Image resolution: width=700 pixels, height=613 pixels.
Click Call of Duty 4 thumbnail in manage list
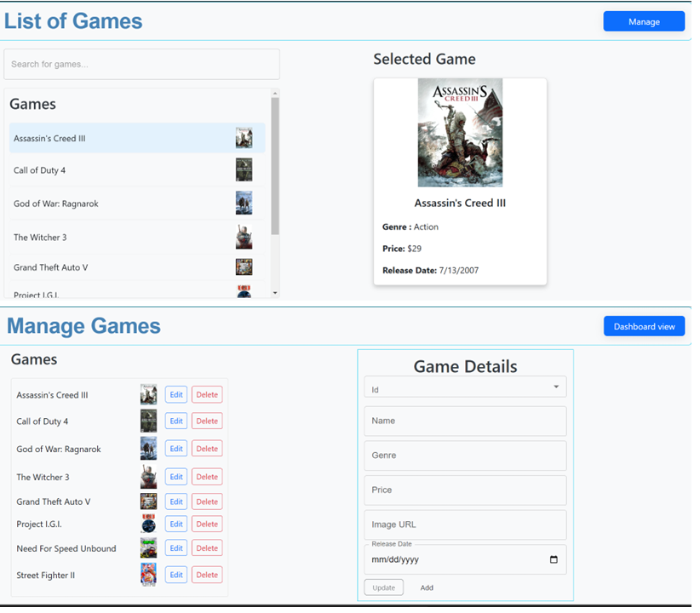[148, 421]
